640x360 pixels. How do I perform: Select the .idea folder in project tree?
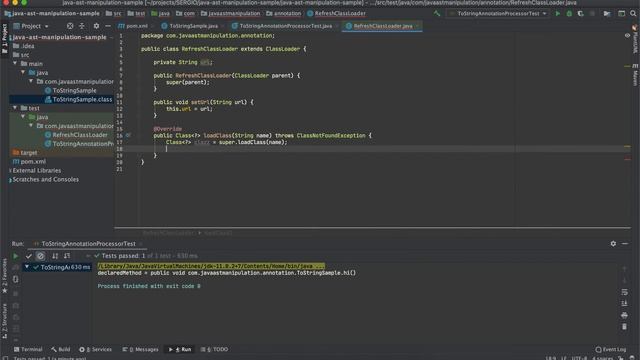[24, 46]
